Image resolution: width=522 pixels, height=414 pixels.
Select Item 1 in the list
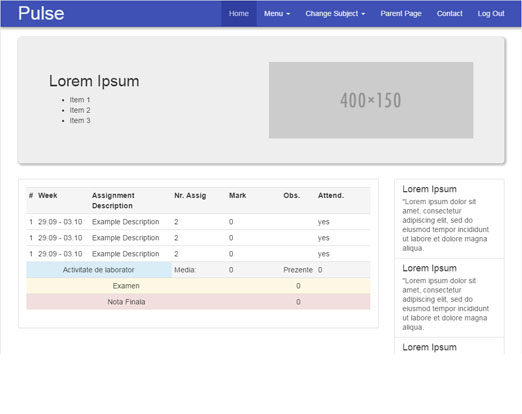pos(80,100)
